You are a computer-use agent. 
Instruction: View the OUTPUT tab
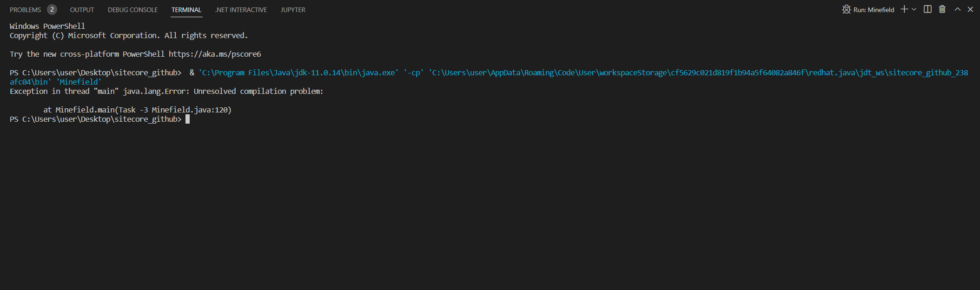[82, 9]
